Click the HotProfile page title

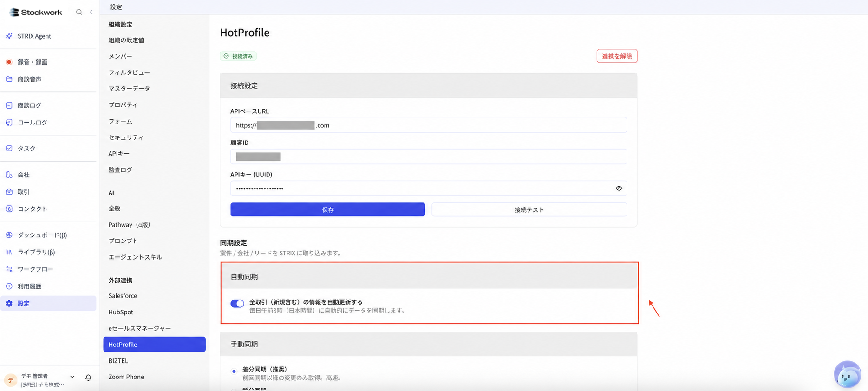[245, 33]
